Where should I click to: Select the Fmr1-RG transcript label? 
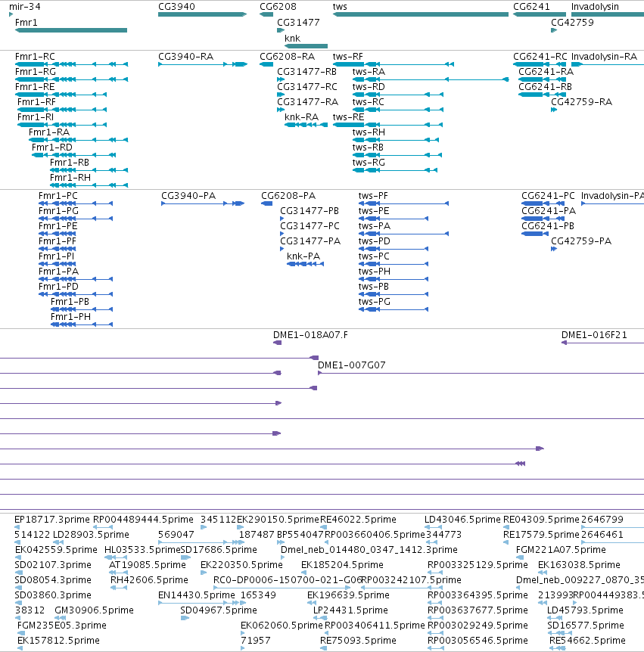pos(36,72)
